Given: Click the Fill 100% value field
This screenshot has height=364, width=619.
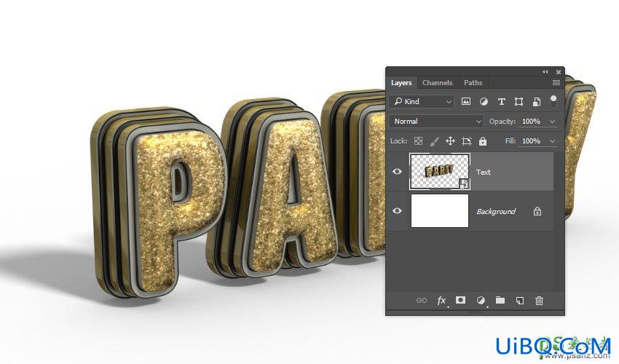Looking at the screenshot, I should (x=532, y=141).
